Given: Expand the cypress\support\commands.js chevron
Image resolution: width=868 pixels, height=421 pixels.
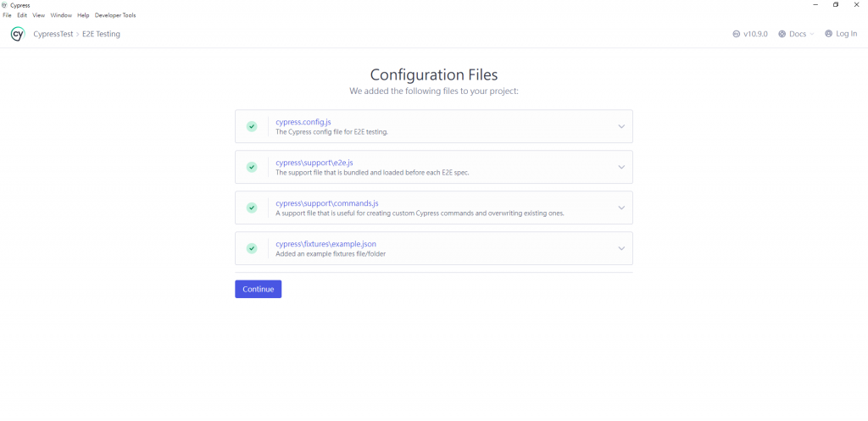Looking at the screenshot, I should click(621, 208).
